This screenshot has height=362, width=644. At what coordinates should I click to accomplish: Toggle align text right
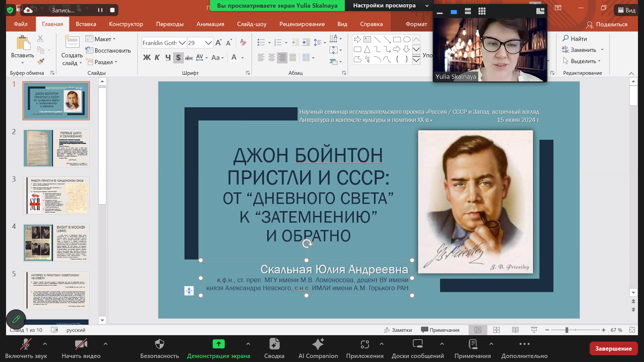tap(282, 58)
